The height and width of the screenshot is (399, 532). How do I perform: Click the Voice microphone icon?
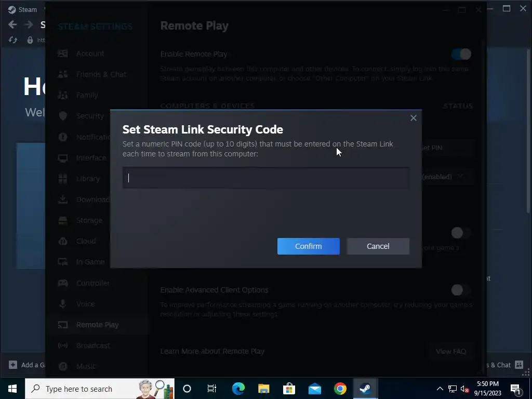[63, 303]
